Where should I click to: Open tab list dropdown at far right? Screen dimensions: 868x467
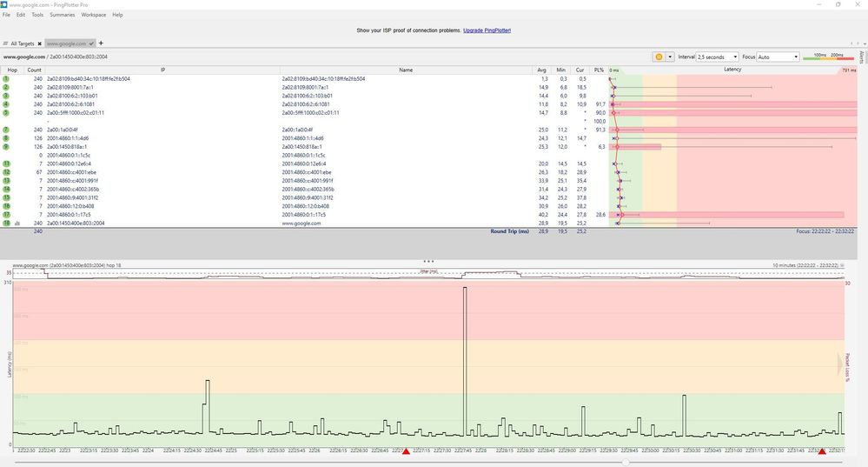click(865, 43)
